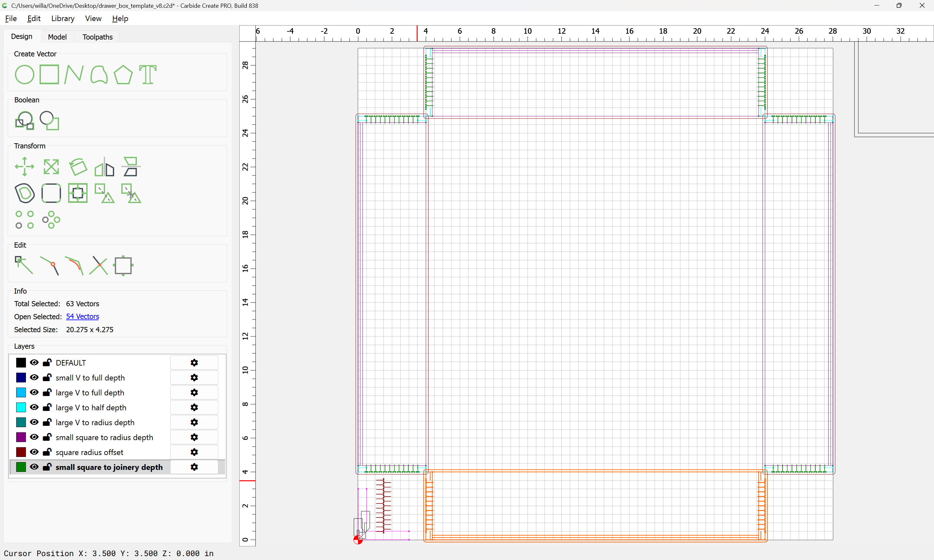Image resolution: width=934 pixels, height=560 pixels.
Task: Click the Trim Vectors scissors tool
Action: [x=99, y=265]
